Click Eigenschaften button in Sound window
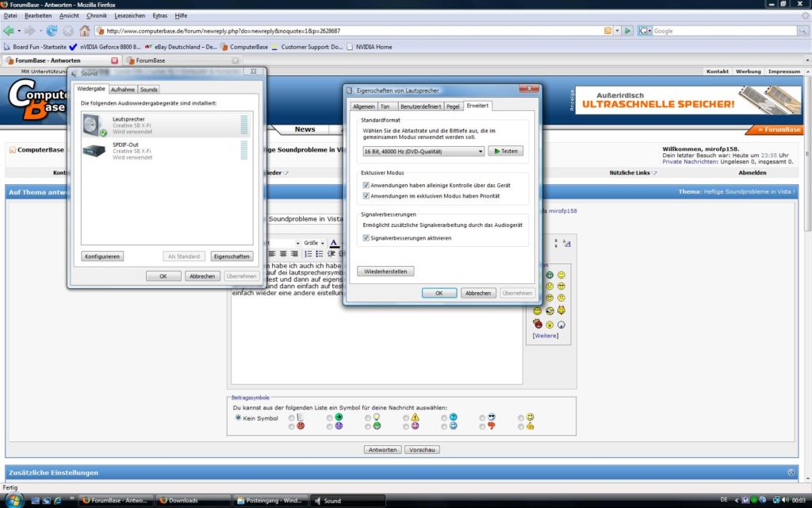Image resolution: width=812 pixels, height=508 pixels. tap(232, 256)
